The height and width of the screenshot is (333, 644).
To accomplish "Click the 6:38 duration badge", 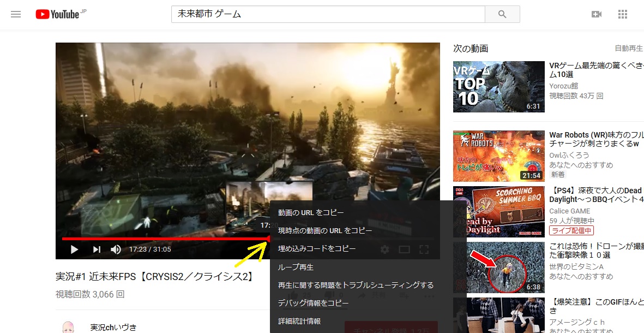I will click(533, 287).
